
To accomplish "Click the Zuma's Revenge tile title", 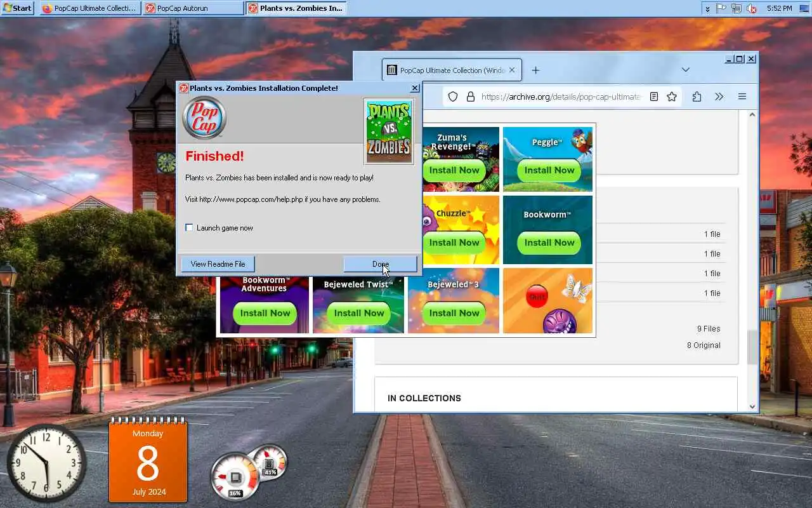I will [x=452, y=142].
